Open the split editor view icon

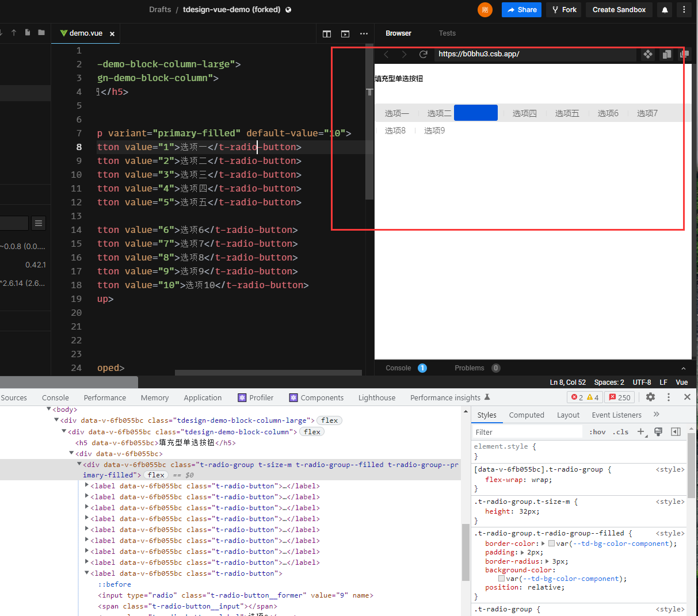point(326,34)
